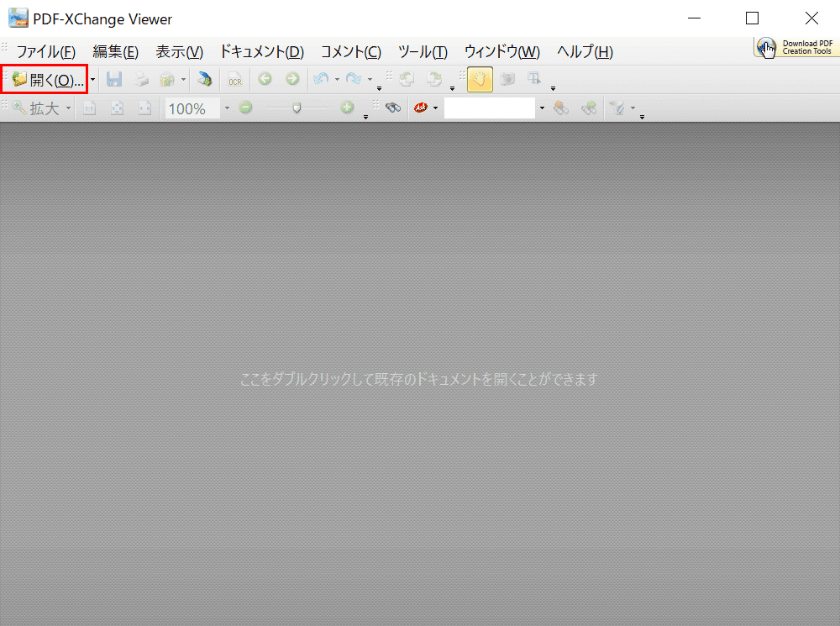Viewport: 840px width, 626px height.
Task: Click the PDF-XChange Viewer title bar icon
Action: coord(18,18)
